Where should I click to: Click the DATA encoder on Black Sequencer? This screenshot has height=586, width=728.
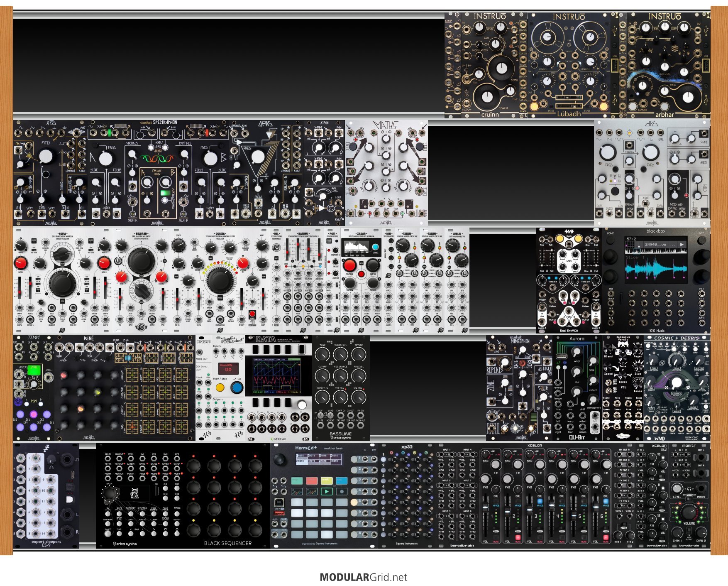pyautogui.click(x=110, y=493)
